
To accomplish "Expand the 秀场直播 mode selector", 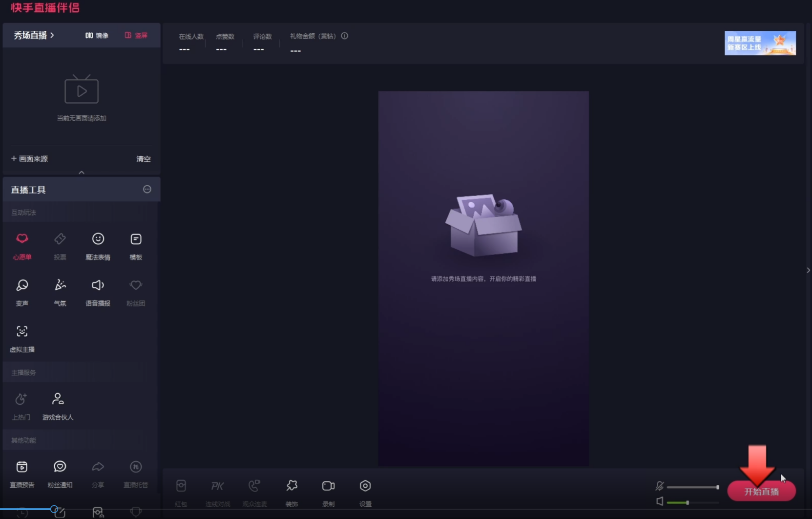I will (x=34, y=35).
